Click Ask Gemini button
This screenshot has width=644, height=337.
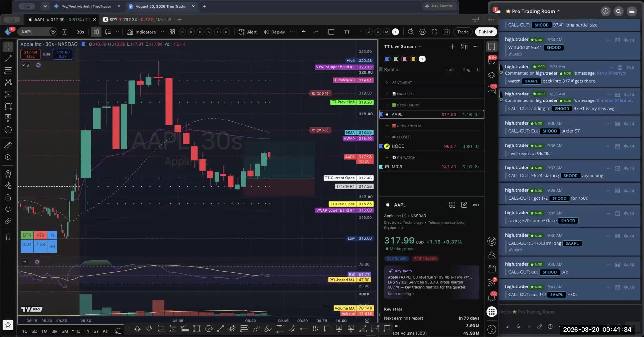pos(439,6)
